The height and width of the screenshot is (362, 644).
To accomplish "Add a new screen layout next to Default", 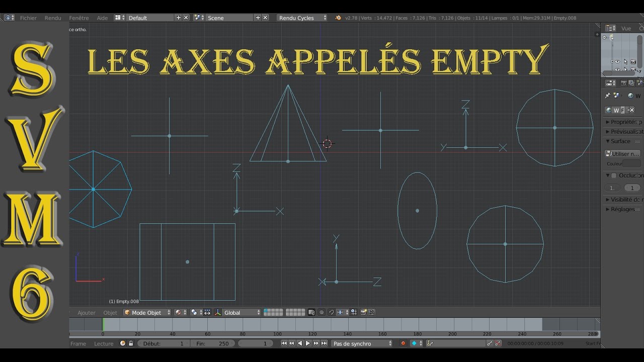I will [178, 18].
